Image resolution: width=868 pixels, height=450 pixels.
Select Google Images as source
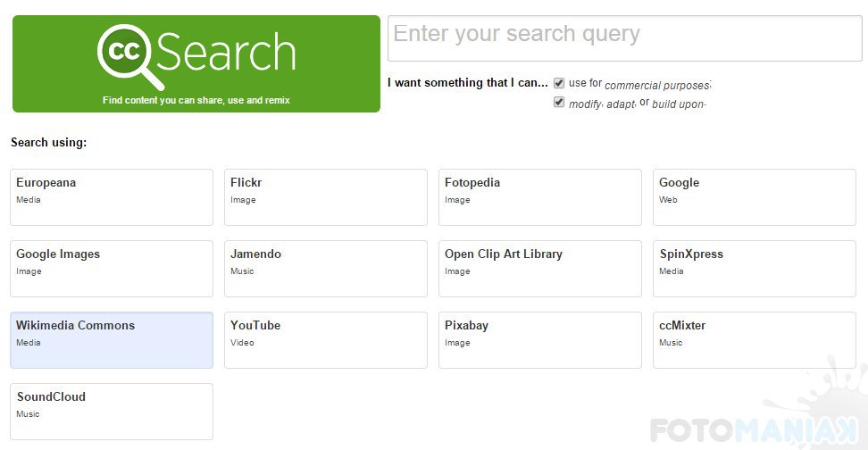tap(112, 268)
